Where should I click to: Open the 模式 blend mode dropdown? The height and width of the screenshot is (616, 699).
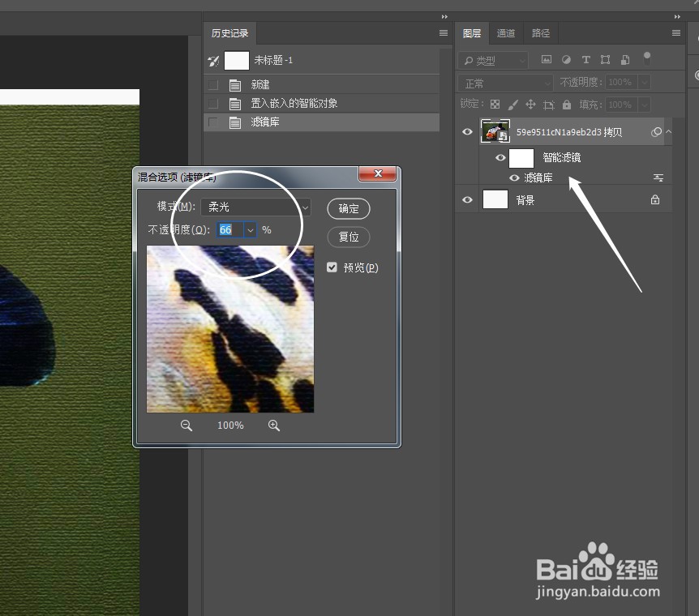255,207
